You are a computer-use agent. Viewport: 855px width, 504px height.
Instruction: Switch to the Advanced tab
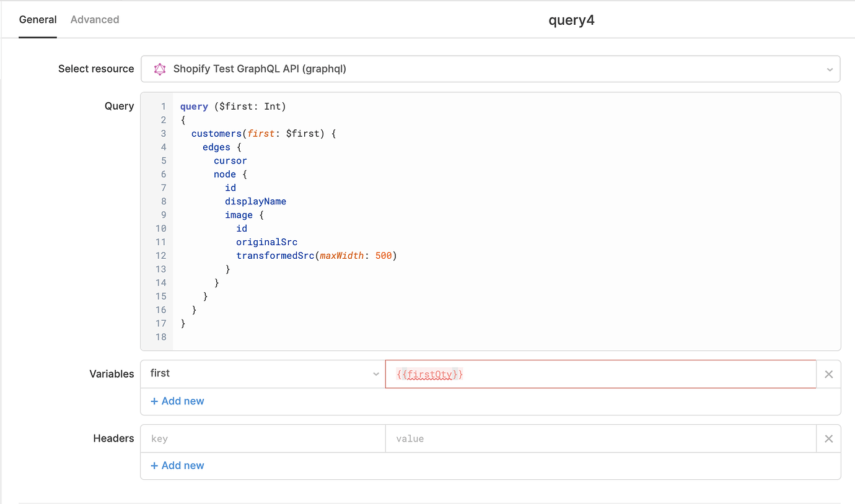[94, 19]
